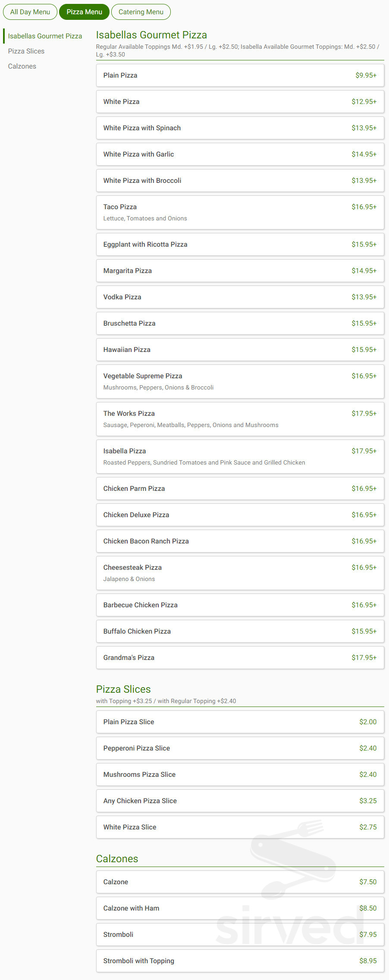Select the Grandma's Pizza item
Viewport: 389px width, 980px height.
click(240, 657)
